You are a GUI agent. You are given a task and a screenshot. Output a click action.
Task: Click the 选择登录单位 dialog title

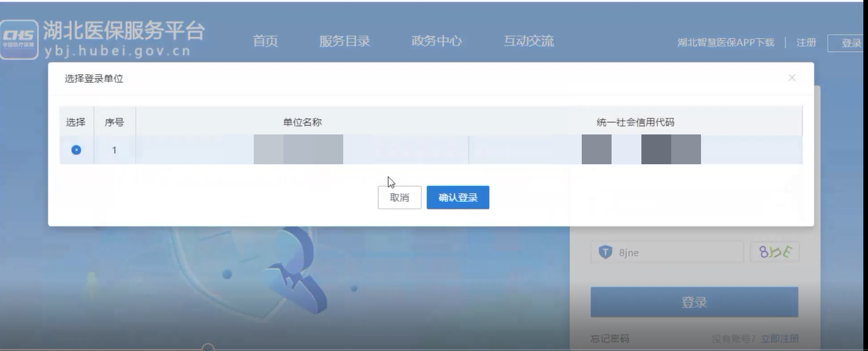(94, 78)
